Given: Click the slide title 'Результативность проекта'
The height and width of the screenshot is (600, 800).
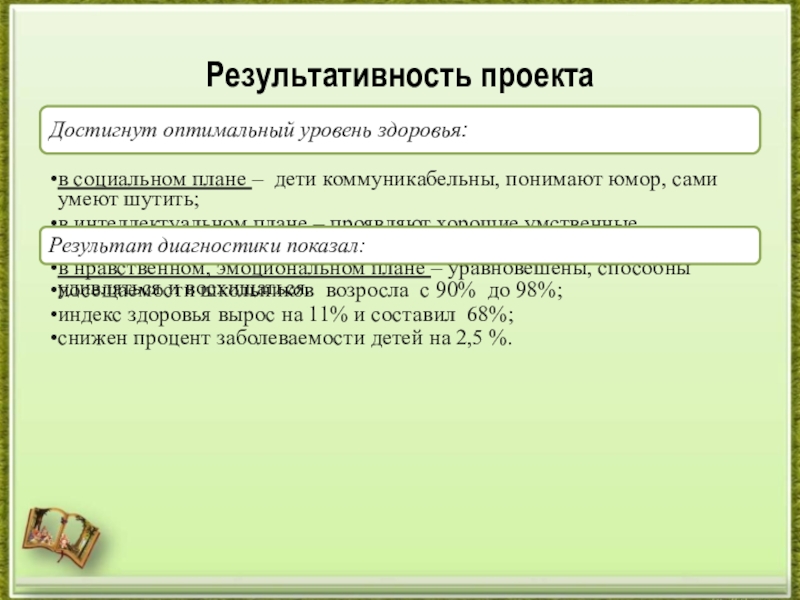Looking at the screenshot, I should point(399,77).
